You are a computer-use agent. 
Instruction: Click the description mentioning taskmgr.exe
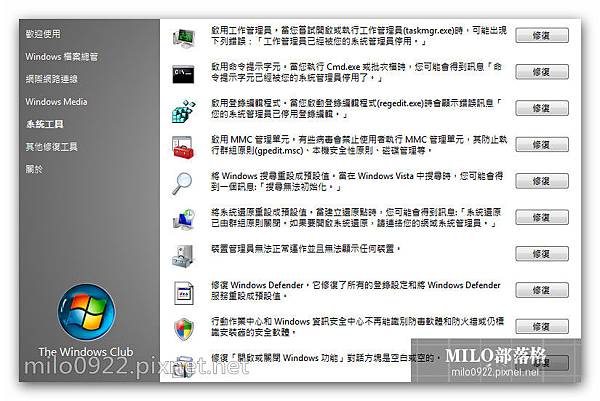359,36
